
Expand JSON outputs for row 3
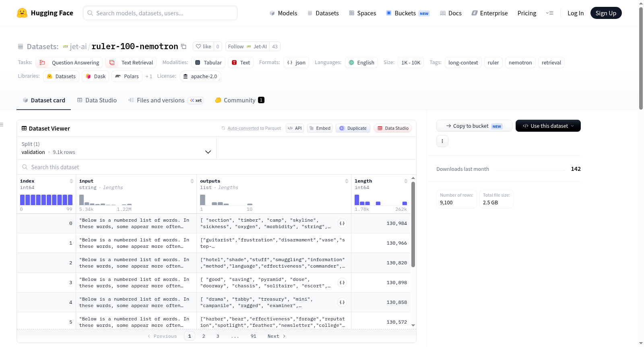(342, 283)
